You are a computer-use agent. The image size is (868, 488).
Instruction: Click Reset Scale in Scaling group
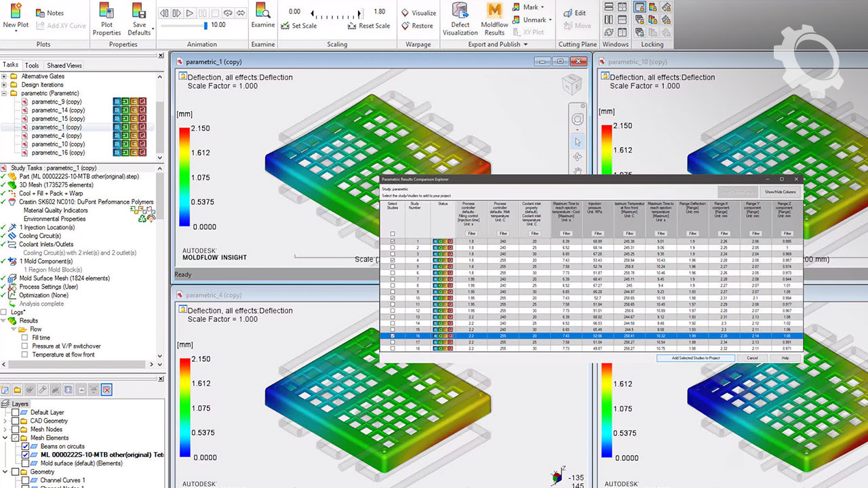tap(369, 26)
